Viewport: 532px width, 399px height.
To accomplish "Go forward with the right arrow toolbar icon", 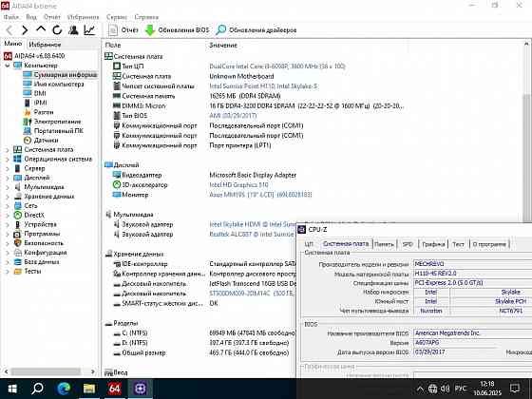I will (x=25, y=30).
